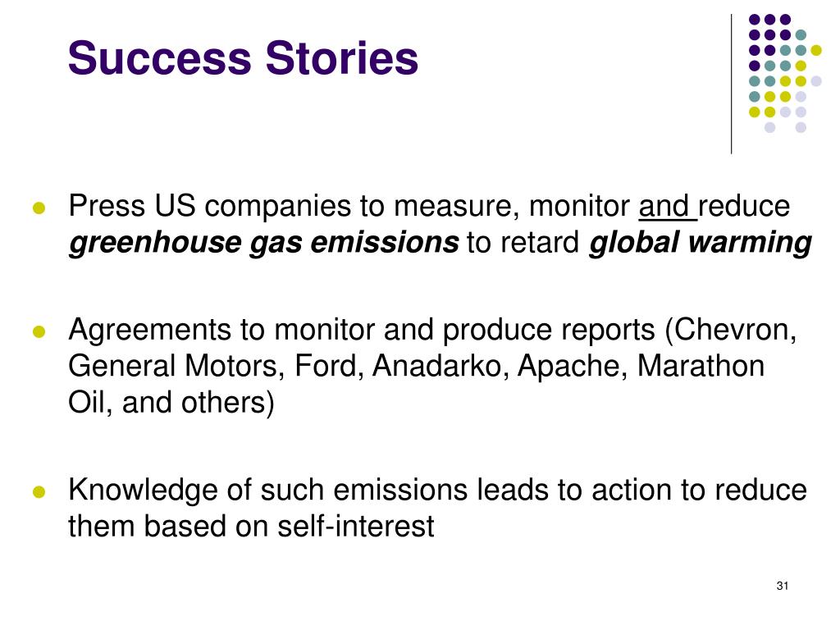Click the yellow bullet before 'Press US companies'
Screen dimensions: 840x630
[39, 208]
